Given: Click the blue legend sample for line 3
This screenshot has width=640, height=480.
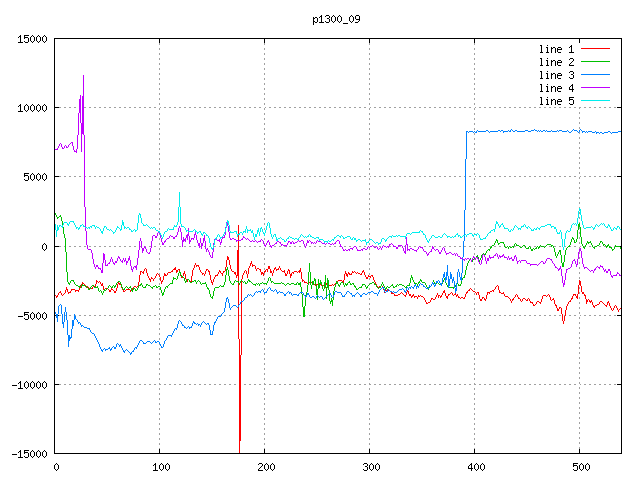Looking at the screenshot, I should [595, 75].
